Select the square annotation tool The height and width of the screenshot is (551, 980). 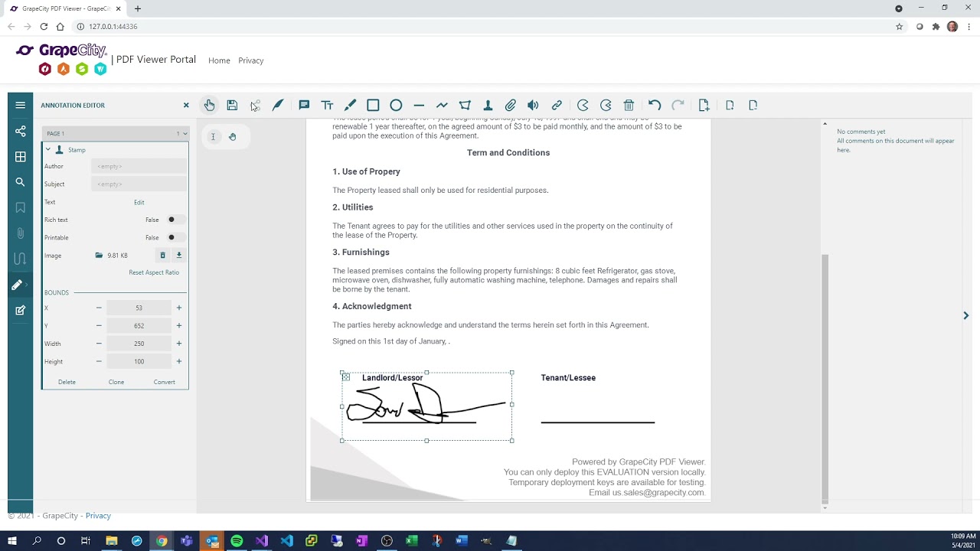373,105
